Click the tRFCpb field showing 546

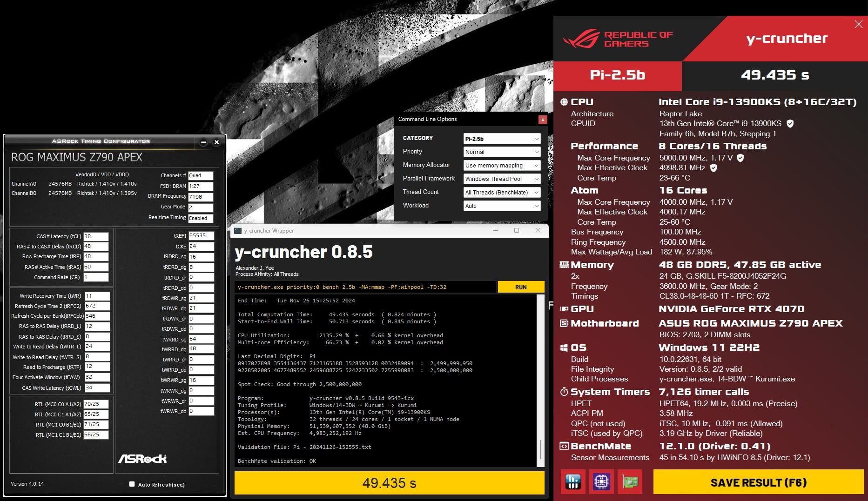[97, 316]
